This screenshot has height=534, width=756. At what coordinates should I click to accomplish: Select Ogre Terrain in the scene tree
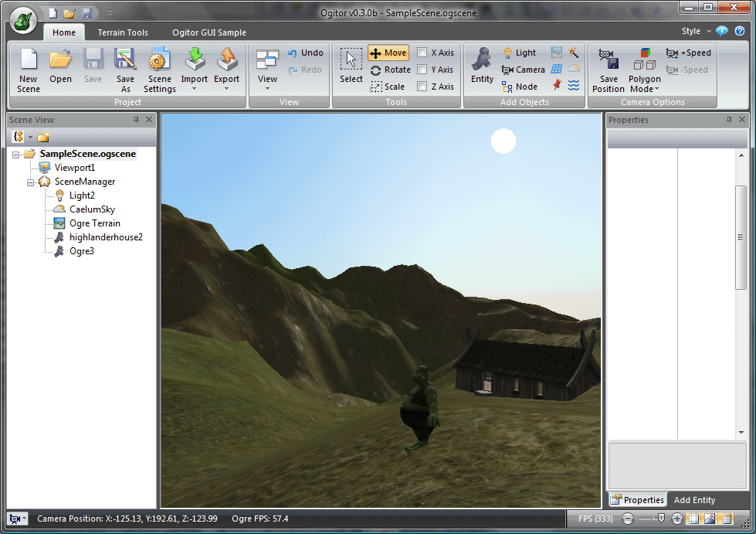pyautogui.click(x=94, y=223)
